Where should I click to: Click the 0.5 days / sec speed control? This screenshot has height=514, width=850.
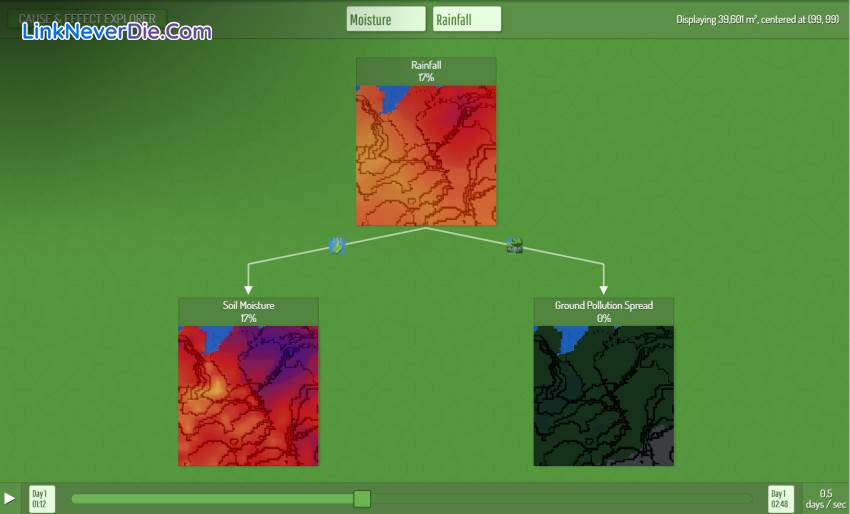(826, 499)
